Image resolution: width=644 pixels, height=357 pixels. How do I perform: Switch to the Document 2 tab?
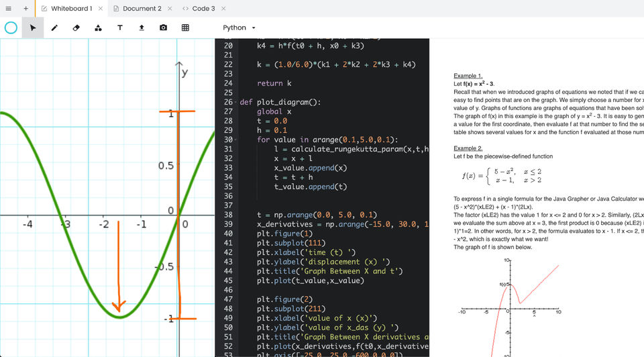coord(142,9)
